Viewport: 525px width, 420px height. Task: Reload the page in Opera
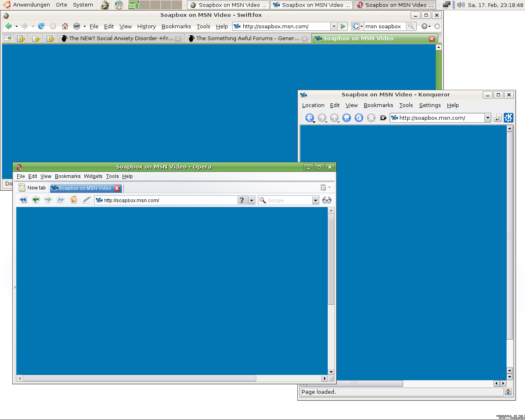tap(74, 200)
